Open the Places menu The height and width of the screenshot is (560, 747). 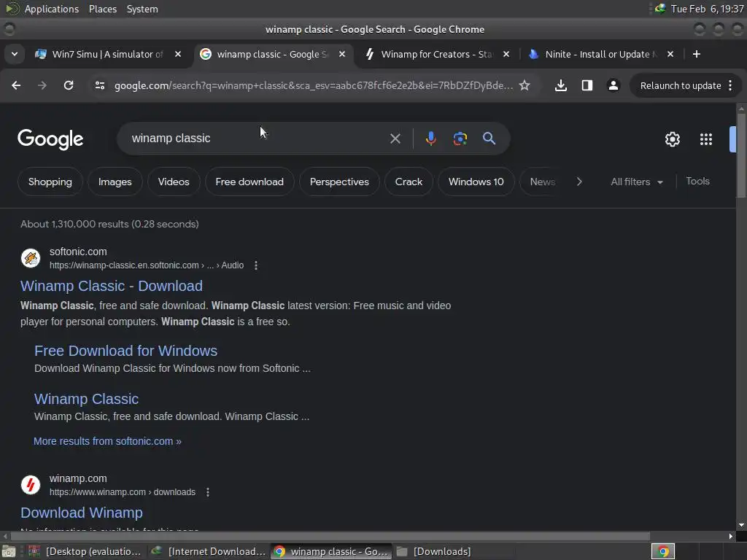tap(102, 9)
